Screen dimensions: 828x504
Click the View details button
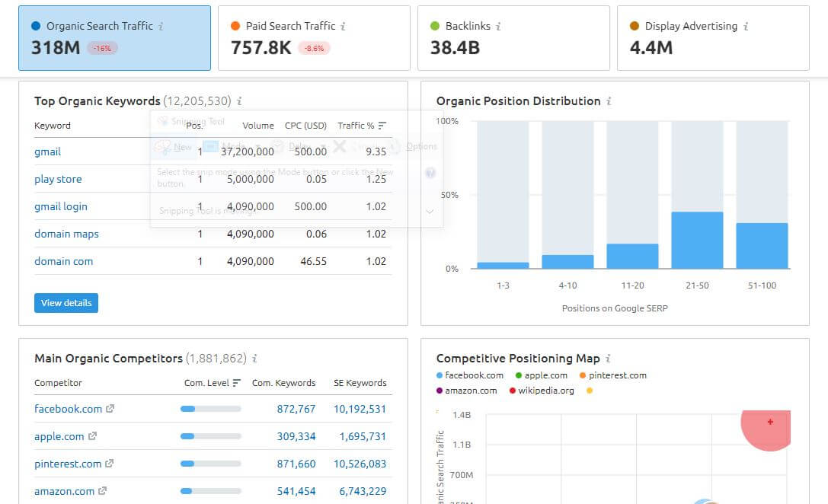click(66, 303)
